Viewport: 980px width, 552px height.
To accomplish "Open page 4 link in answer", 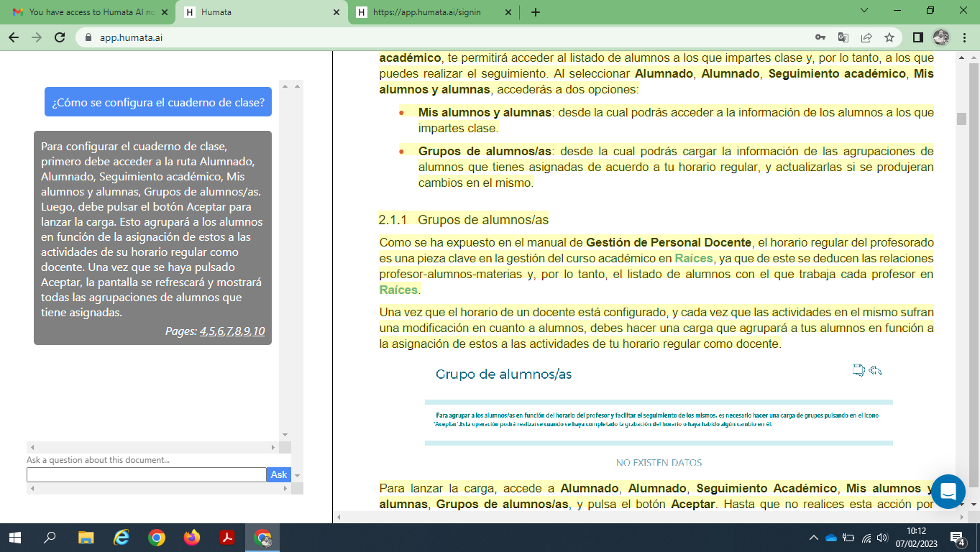I will point(203,331).
